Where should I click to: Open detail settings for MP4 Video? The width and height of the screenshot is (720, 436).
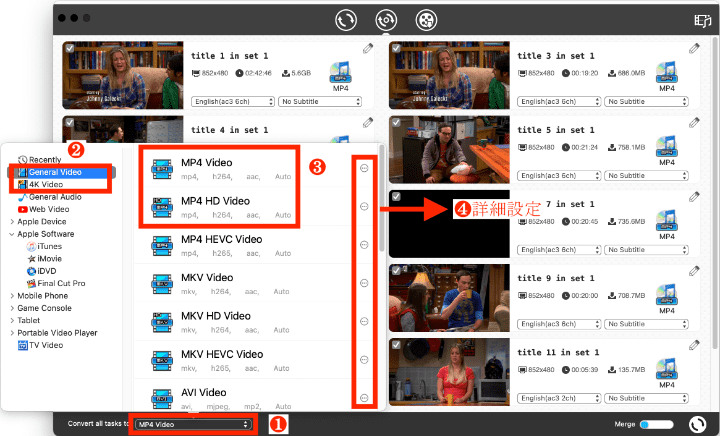pos(364,168)
